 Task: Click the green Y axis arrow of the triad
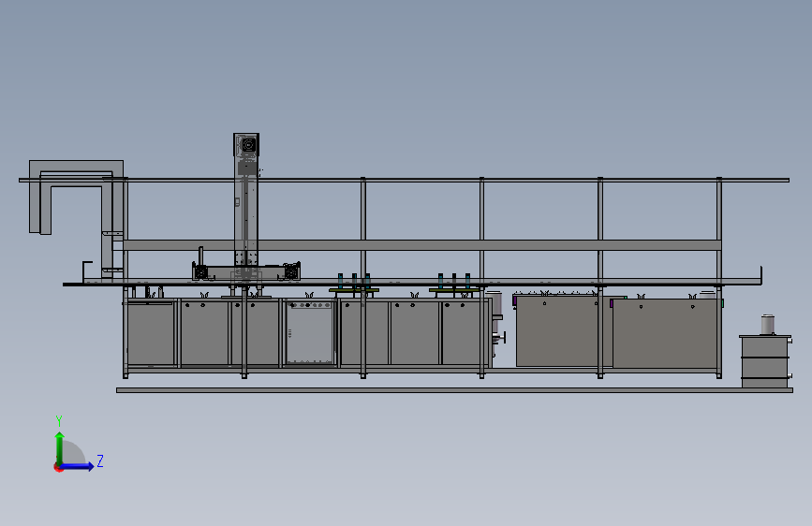[x=60, y=448]
